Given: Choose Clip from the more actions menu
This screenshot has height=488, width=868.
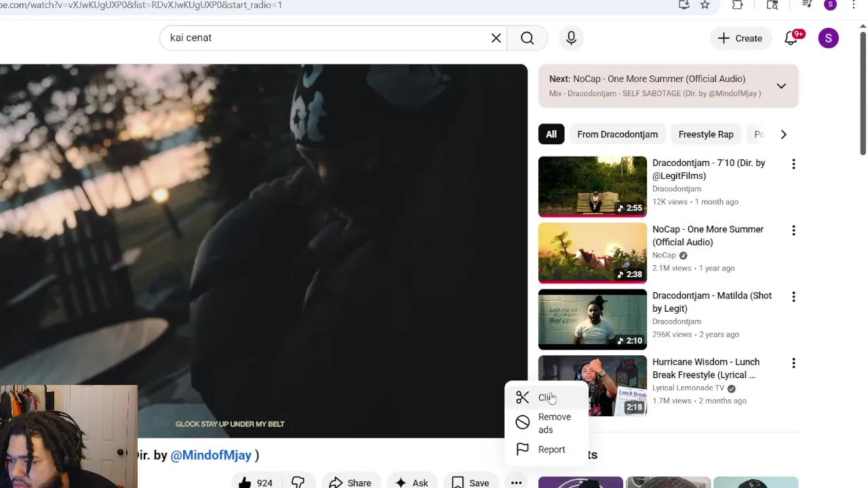Looking at the screenshot, I should pyautogui.click(x=547, y=397).
